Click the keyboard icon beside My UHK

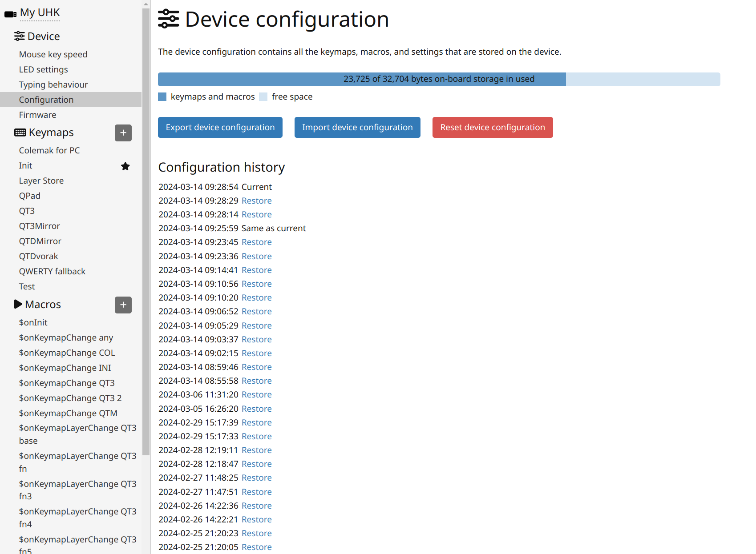(10, 14)
